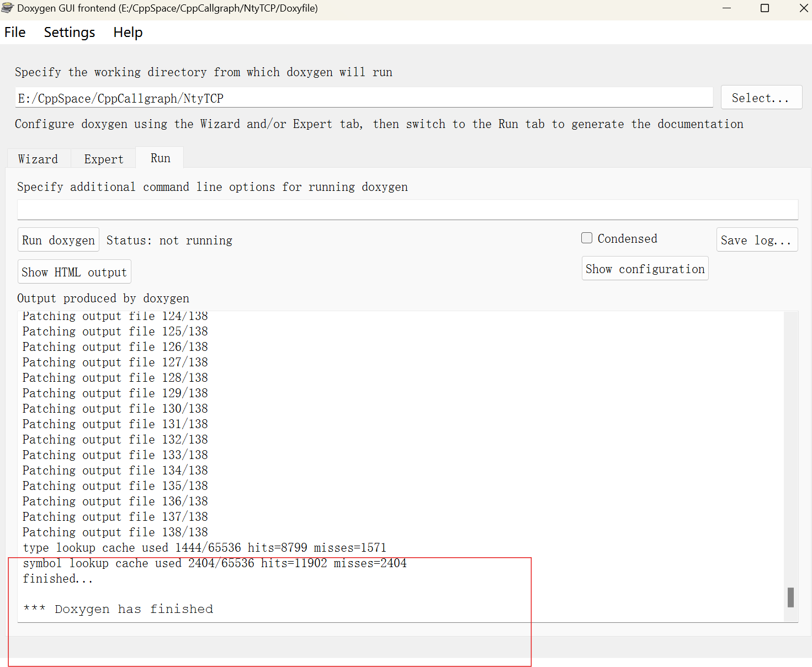Image resolution: width=812 pixels, height=667 pixels.
Task: Close the Doxygen GUI window
Action: click(803, 8)
